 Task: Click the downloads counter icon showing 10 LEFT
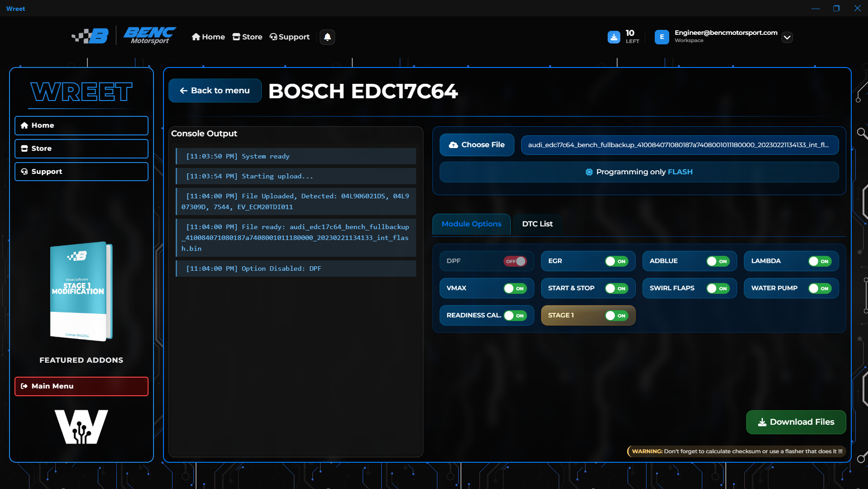point(614,37)
